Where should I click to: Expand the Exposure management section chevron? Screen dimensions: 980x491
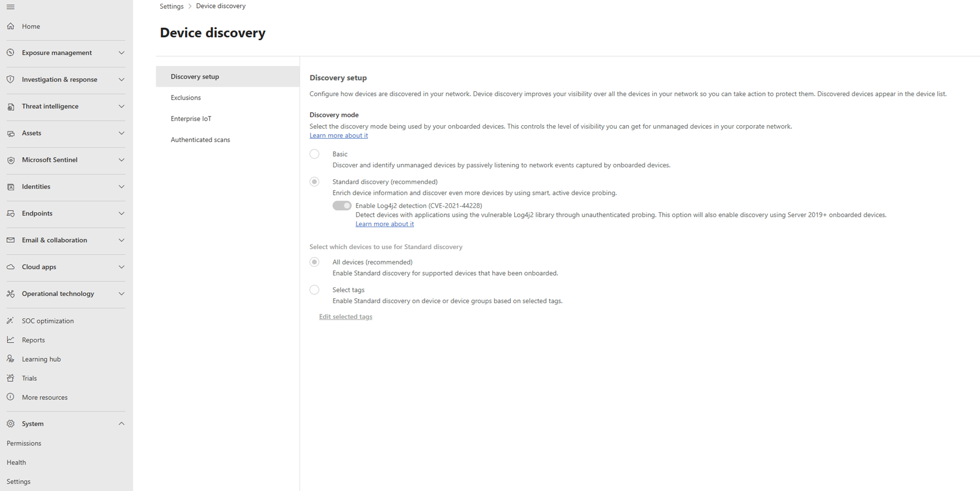pyautogui.click(x=122, y=53)
